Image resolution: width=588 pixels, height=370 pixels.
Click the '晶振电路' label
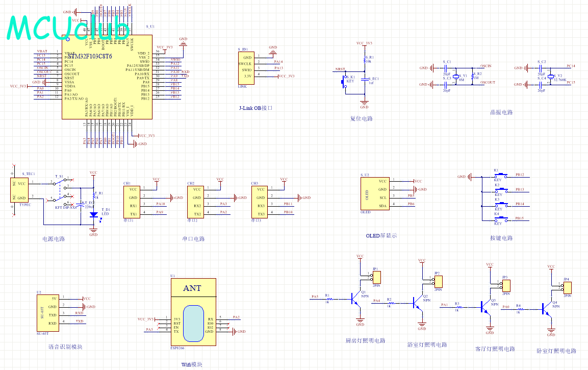point(501,112)
